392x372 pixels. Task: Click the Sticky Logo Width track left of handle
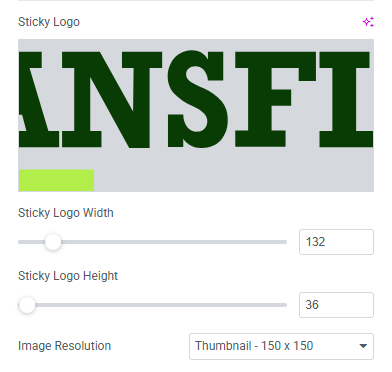click(x=31, y=242)
